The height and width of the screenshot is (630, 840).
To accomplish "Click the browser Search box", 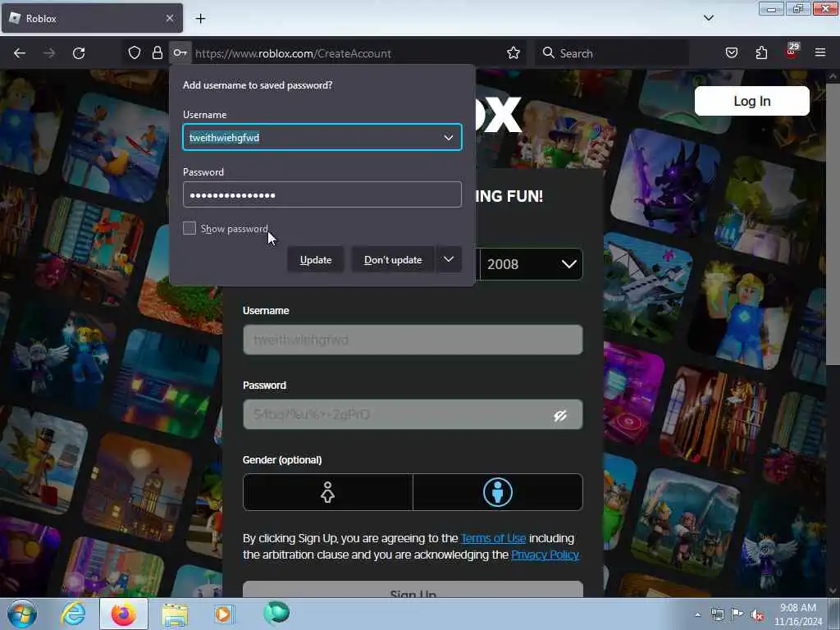I will (x=612, y=53).
